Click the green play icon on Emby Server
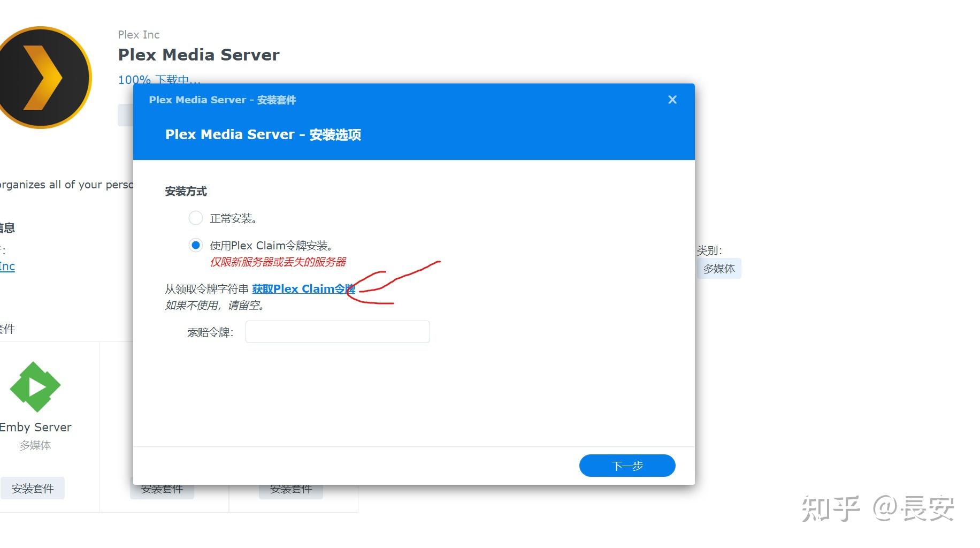Viewport: 980px width, 548px height. [x=35, y=386]
